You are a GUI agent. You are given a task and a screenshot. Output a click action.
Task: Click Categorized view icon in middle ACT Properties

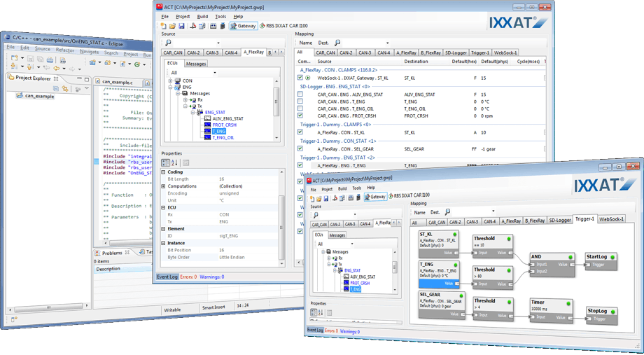tap(165, 162)
